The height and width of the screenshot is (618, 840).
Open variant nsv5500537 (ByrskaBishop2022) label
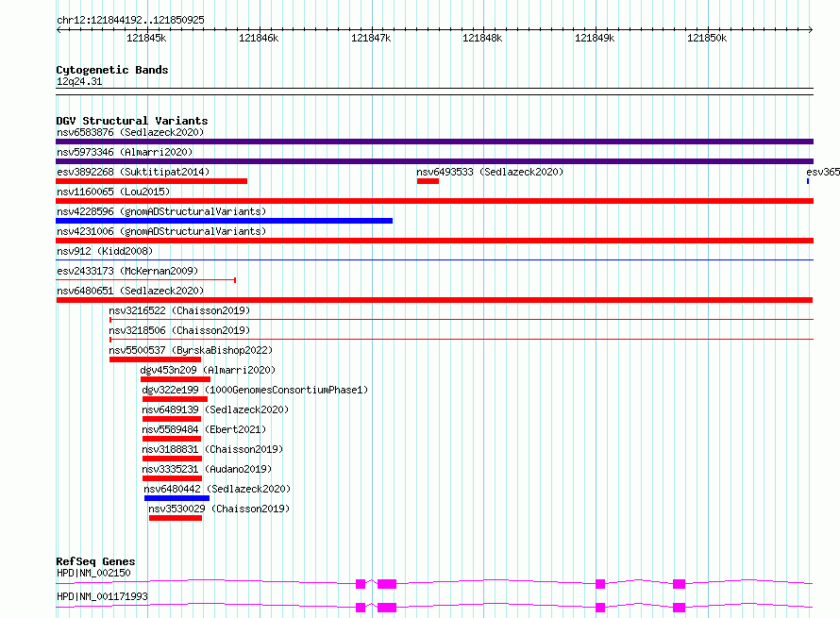(x=191, y=350)
